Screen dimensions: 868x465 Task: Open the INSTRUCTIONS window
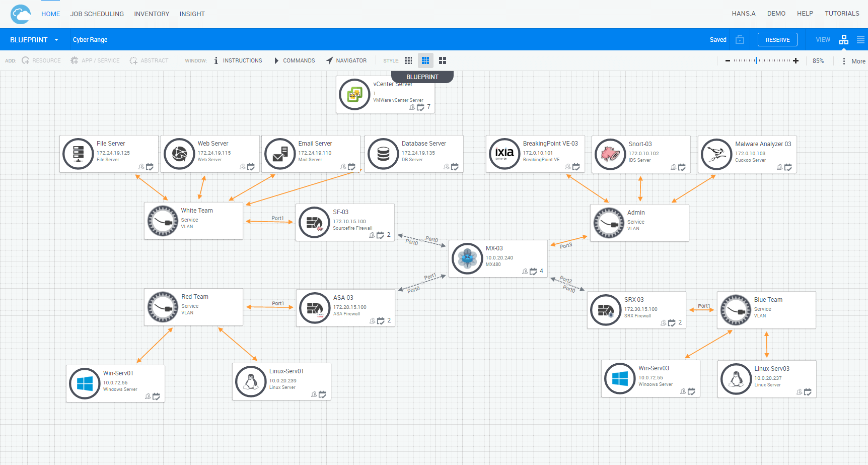pos(238,60)
